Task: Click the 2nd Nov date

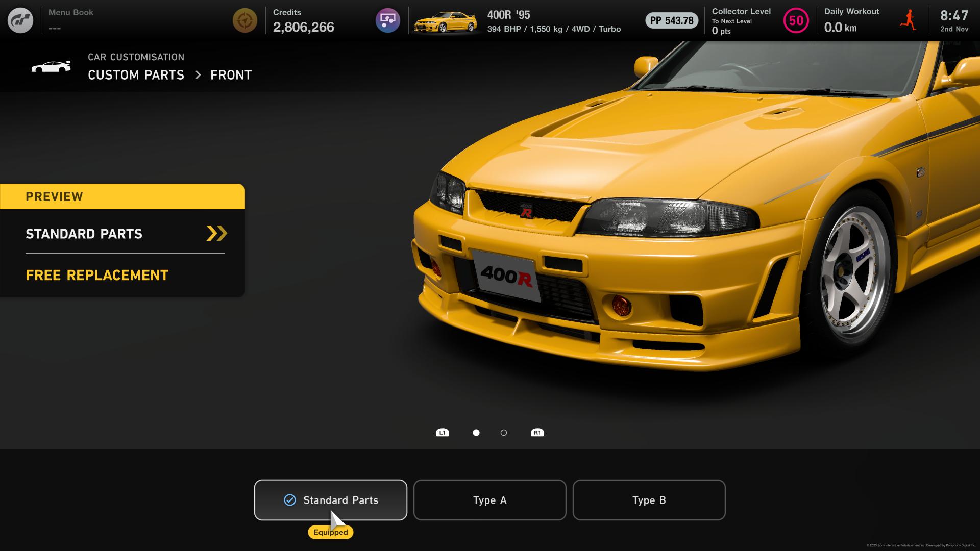Action: 954,29
